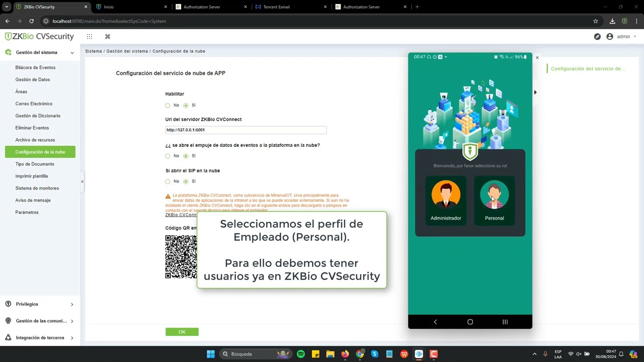
Task: Choose the Administrador role on phone
Action: pos(446,200)
